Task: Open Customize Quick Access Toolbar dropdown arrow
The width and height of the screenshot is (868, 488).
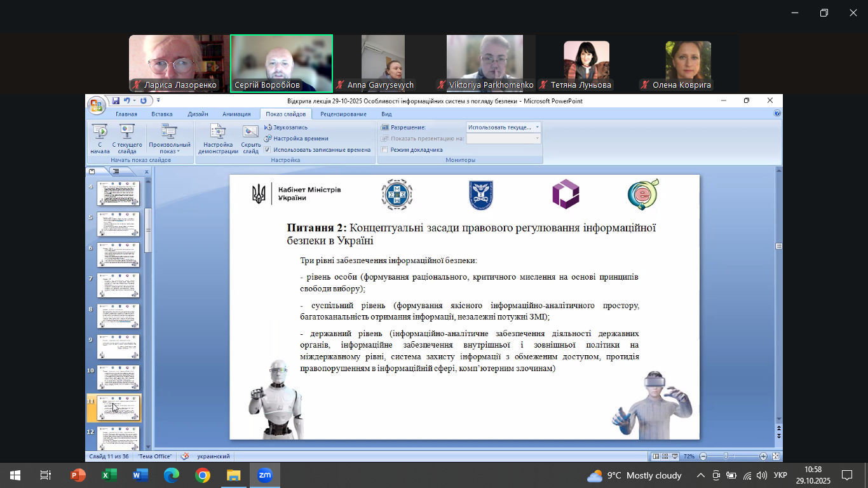Action: (158, 100)
